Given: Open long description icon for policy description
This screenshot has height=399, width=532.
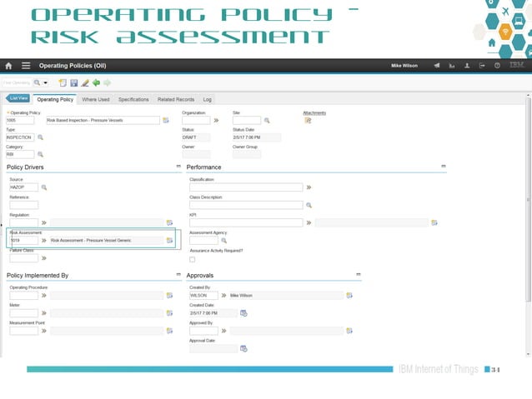Looking at the screenshot, I should tap(166, 120).
